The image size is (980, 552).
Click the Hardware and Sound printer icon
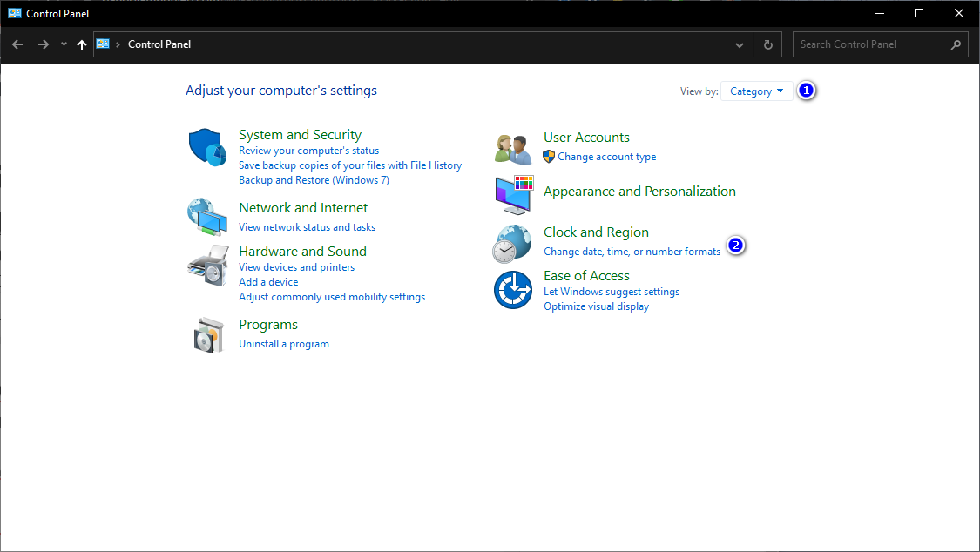coord(207,266)
